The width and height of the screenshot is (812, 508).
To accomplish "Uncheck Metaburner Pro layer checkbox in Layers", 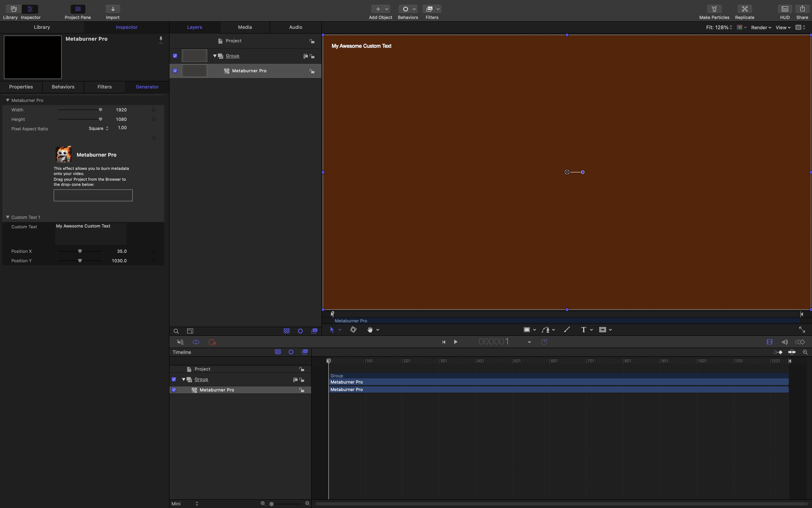I will pos(175,71).
